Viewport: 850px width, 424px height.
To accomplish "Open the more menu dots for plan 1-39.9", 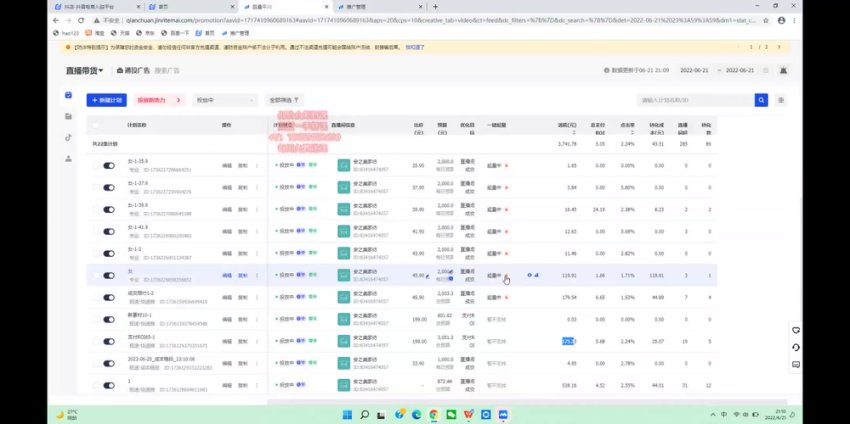I will tap(257, 209).
